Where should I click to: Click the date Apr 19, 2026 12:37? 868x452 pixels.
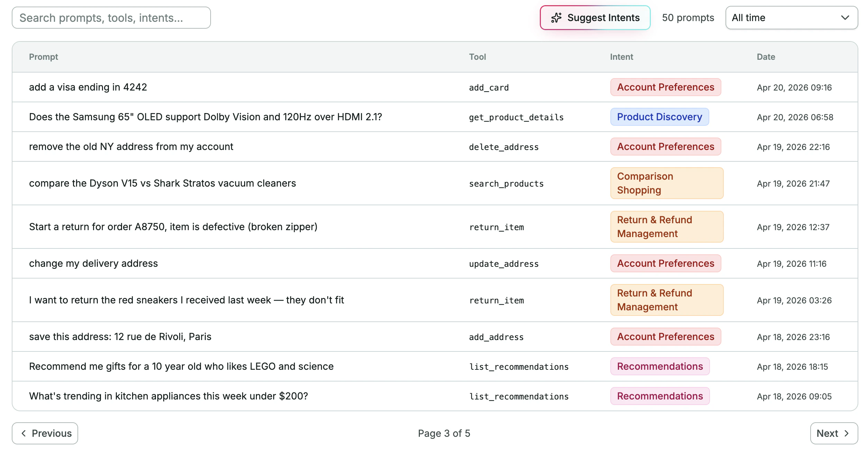click(x=793, y=227)
